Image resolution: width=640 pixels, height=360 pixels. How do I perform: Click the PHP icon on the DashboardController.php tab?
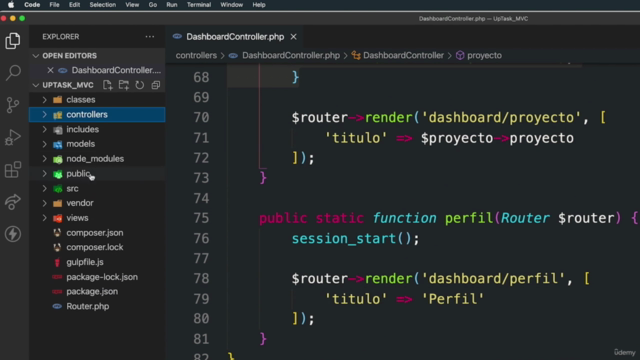coord(177,36)
